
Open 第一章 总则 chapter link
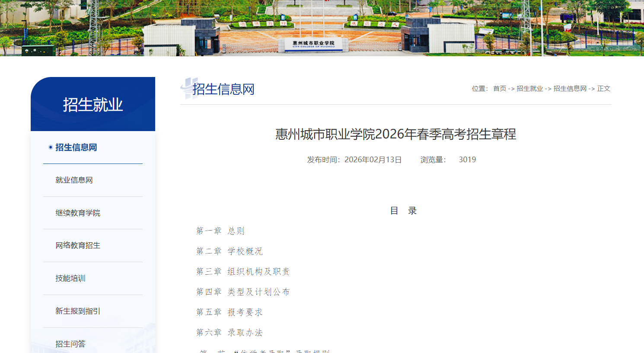[x=220, y=231]
